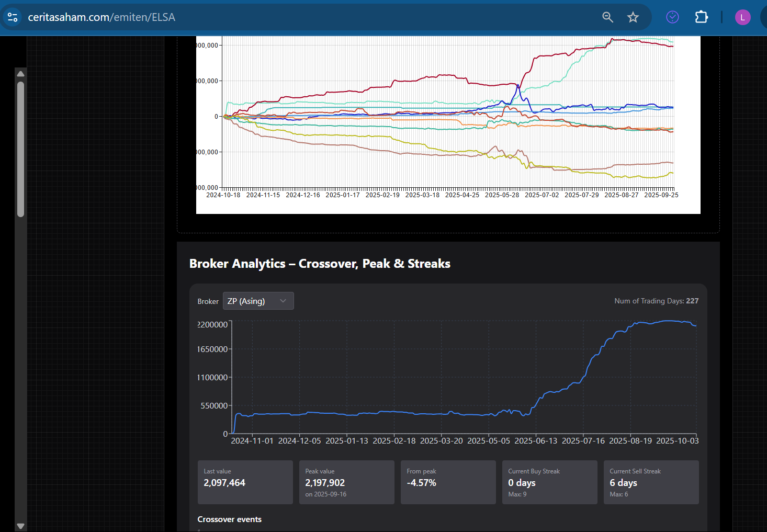Click the Current Sell Streak card
767x532 pixels.
(x=651, y=482)
